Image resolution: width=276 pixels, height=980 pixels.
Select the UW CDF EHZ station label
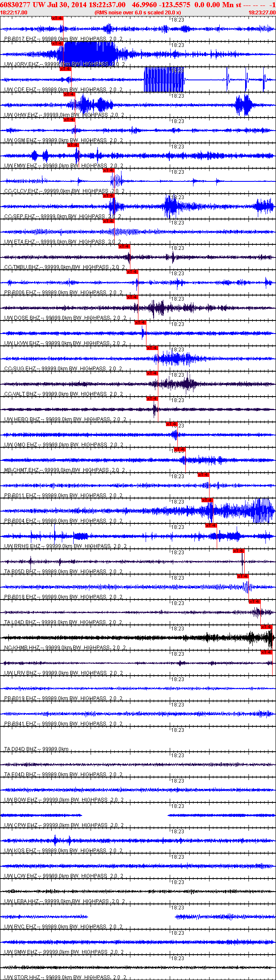[x=20, y=89]
